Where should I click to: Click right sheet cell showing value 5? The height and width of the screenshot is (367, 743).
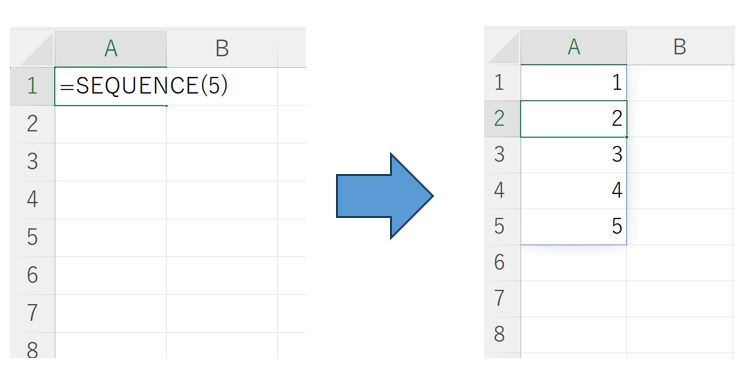coord(573,227)
